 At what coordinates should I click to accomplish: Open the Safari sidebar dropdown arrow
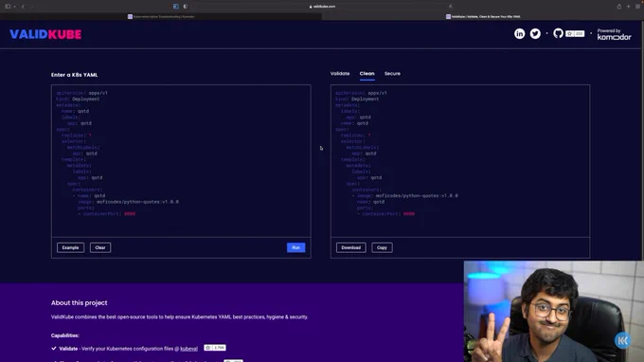(x=14, y=7)
